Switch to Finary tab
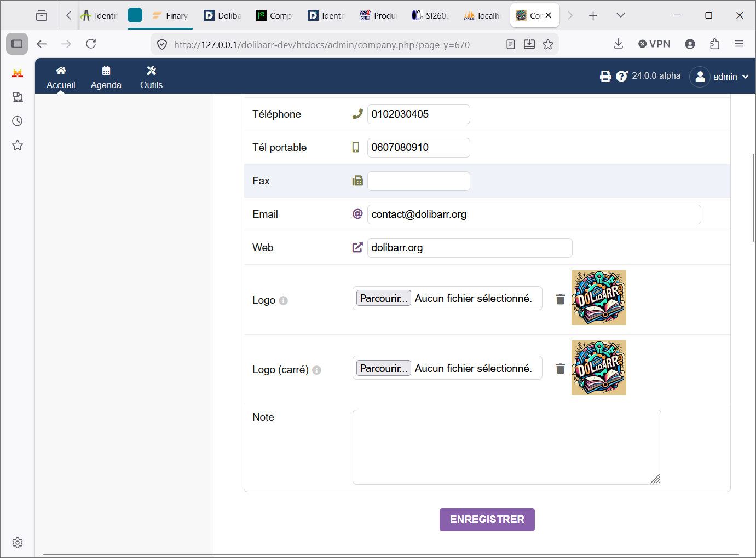This screenshot has height=558, width=756. coord(170,15)
